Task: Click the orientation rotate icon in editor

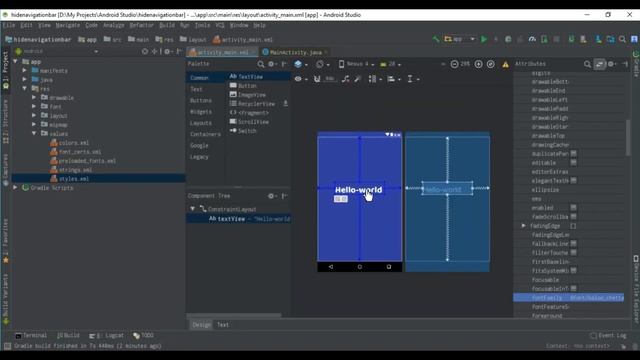Action: tap(320, 64)
